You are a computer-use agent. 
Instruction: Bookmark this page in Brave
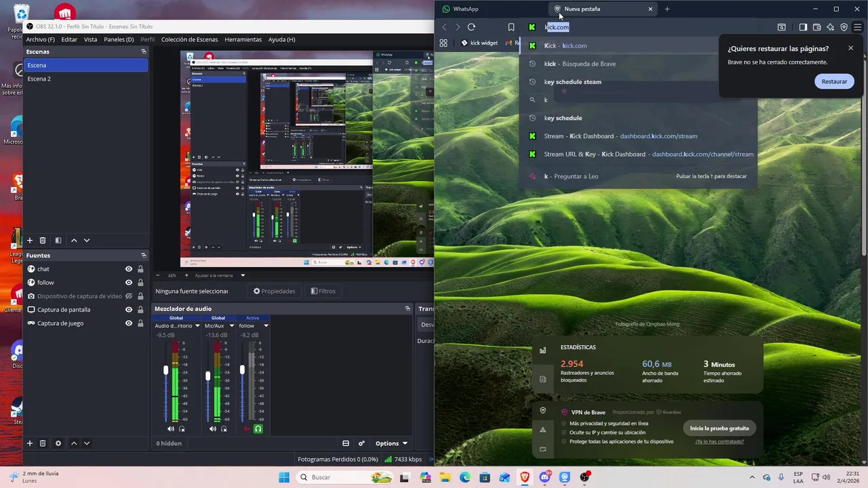(511, 27)
